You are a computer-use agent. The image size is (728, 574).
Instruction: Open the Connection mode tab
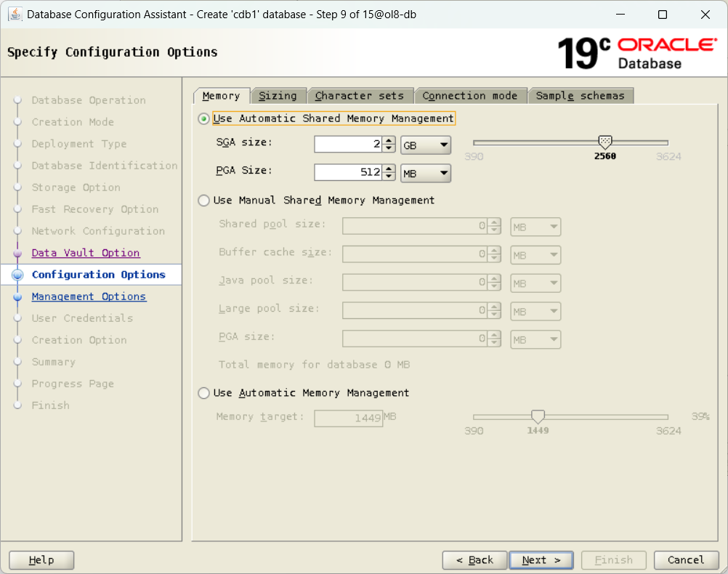pyautogui.click(x=470, y=96)
